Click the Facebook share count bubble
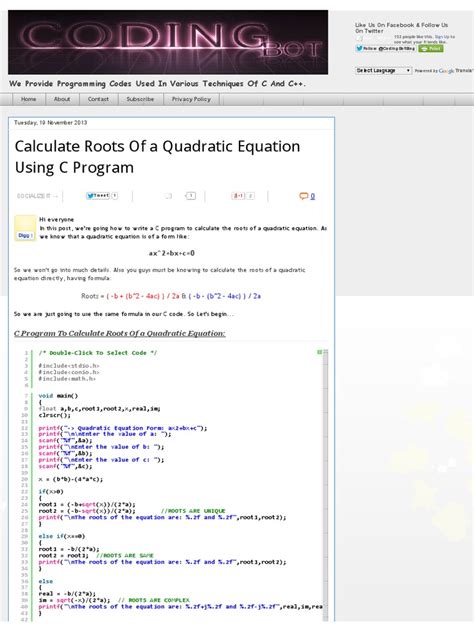The width and height of the screenshot is (474, 632). (191, 196)
